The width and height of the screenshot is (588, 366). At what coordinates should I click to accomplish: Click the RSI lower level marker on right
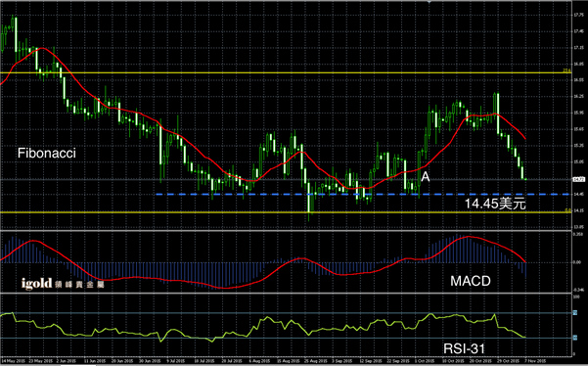pyautogui.click(x=575, y=338)
